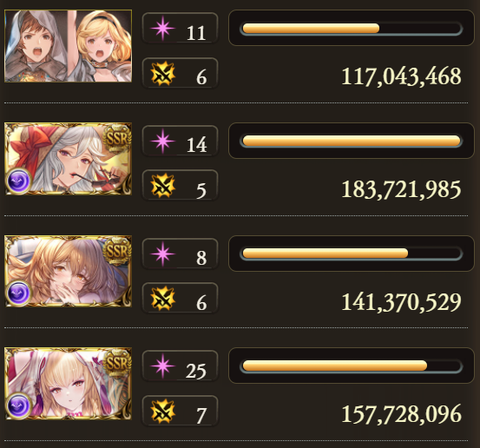Click the damage total 183,721,985

tap(402, 189)
